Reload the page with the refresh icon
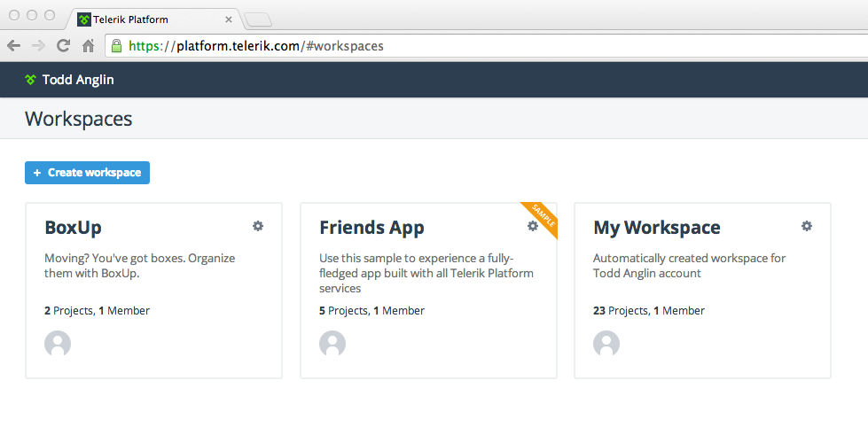The height and width of the screenshot is (435, 868). 63,46
